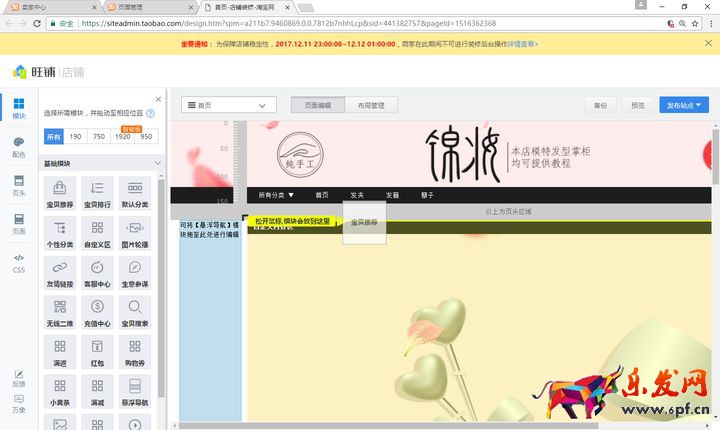Open the 页头 header settings
This screenshot has height=430, width=720.
(x=19, y=185)
